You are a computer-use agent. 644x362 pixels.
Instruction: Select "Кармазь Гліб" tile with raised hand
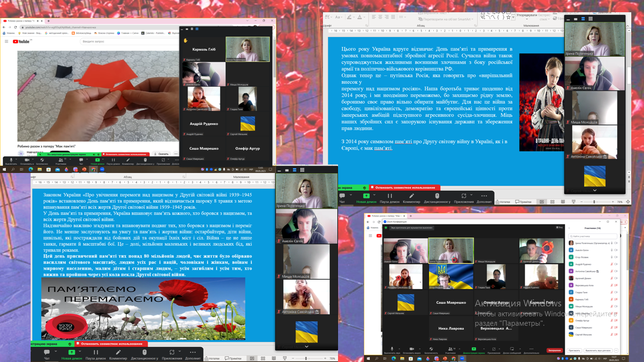204,49
